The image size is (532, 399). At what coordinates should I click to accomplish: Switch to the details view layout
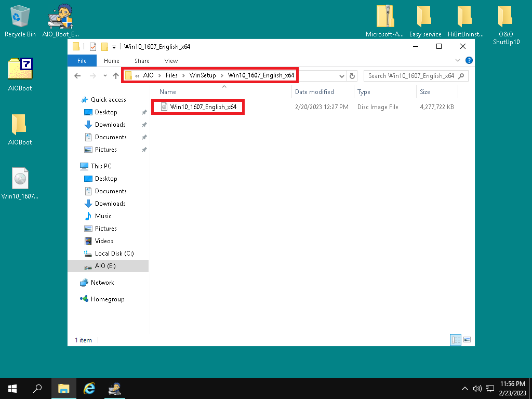pyautogui.click(x=456, y=340)
